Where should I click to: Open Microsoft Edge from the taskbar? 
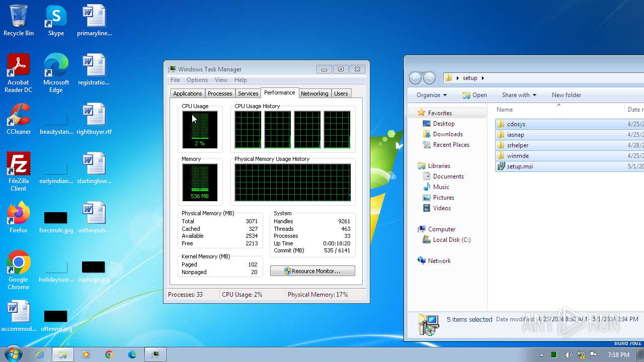tap(132, 354)
